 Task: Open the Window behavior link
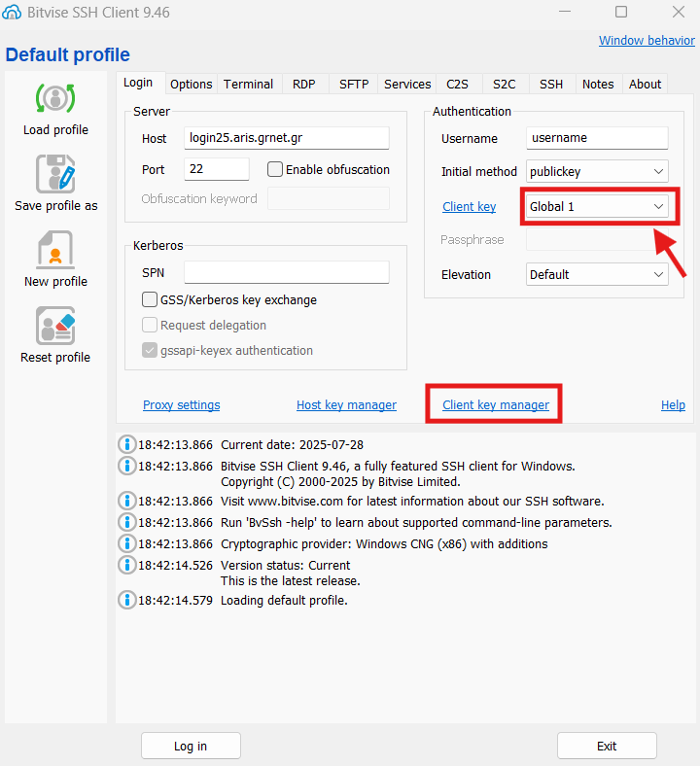tap(647, 41)
